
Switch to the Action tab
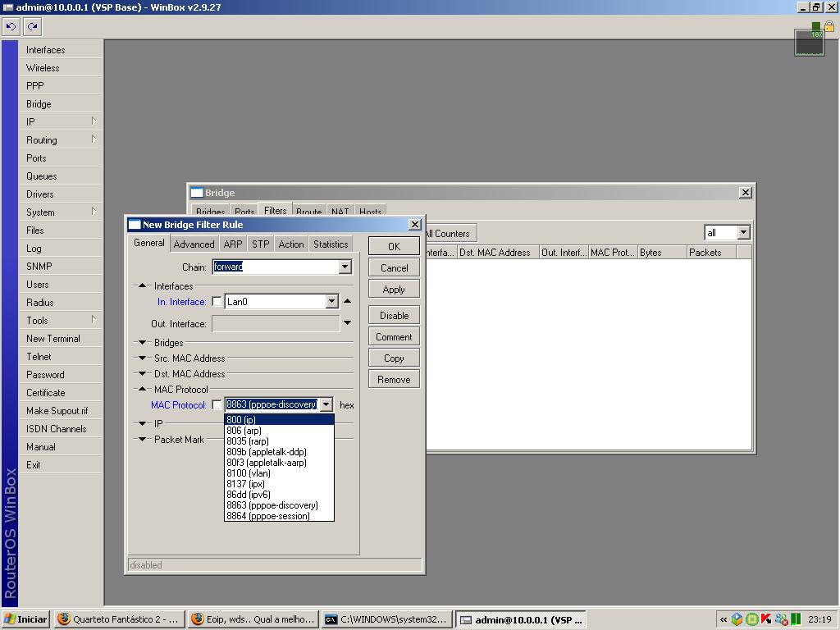click(291, 244)
